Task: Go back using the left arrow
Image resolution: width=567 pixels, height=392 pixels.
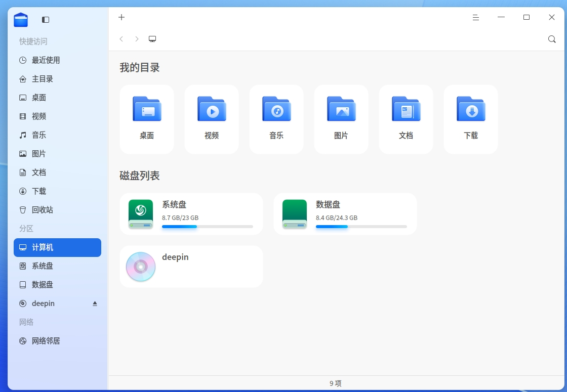Action: 121,39
